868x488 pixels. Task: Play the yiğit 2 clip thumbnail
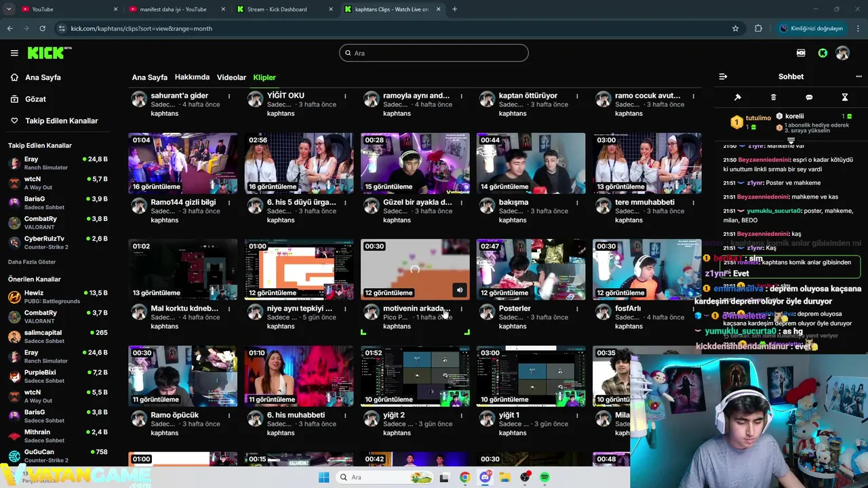[x=415, y=376]
